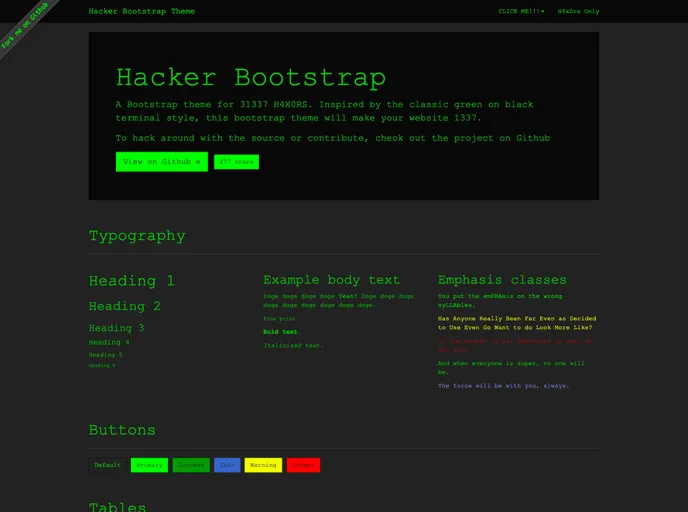Image resolution: width=688 pixels, height=512 pixels.
Task: Open the Hacker Bootstrap Theme brand link
Action: [141, 11]
